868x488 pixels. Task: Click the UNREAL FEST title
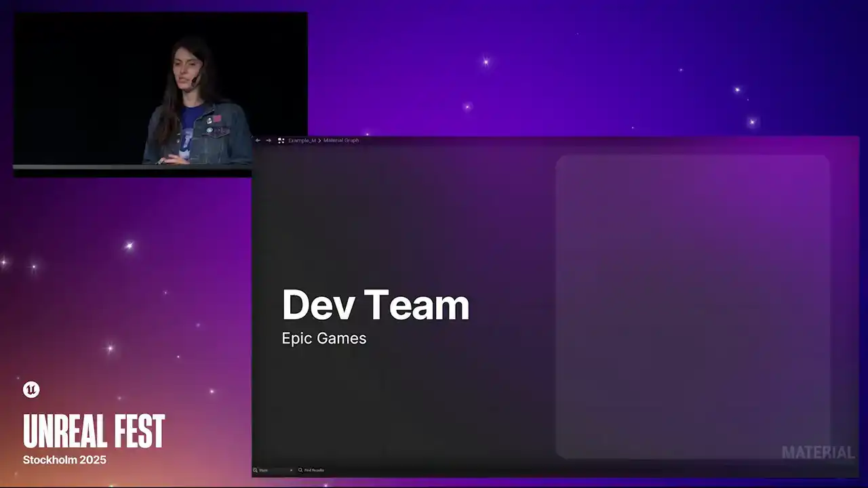(x=94, y=431)
